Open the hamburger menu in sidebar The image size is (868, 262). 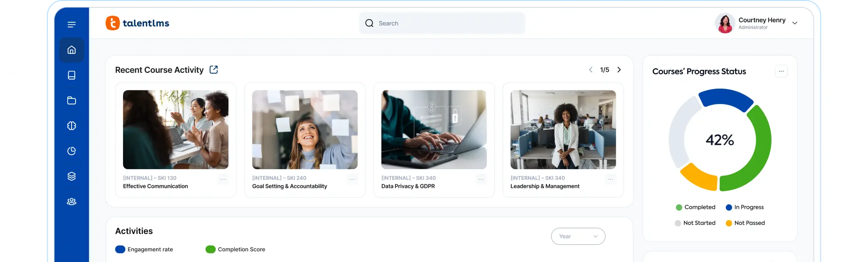72,24
